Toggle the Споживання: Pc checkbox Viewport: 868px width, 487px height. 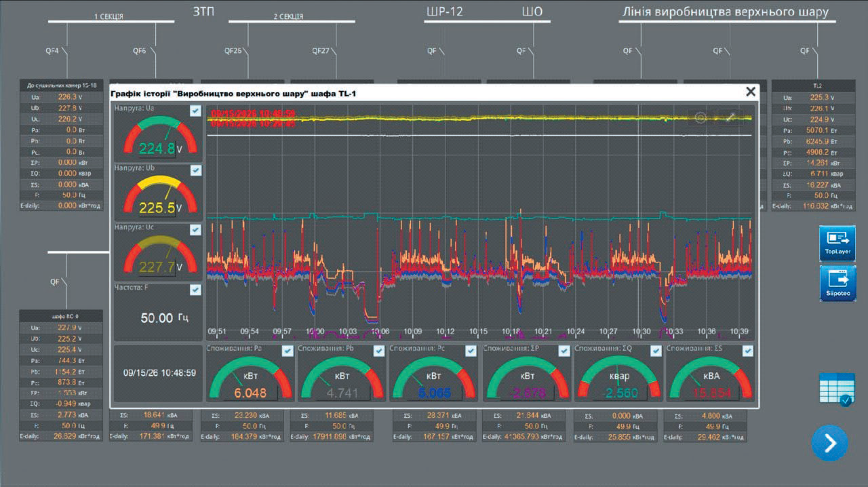pos(471,351)
